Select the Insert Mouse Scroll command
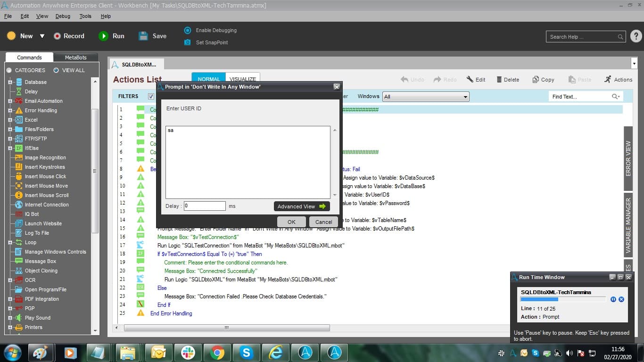Image resolution: width=644 pixels, height=362 pixels. point(47,195)
